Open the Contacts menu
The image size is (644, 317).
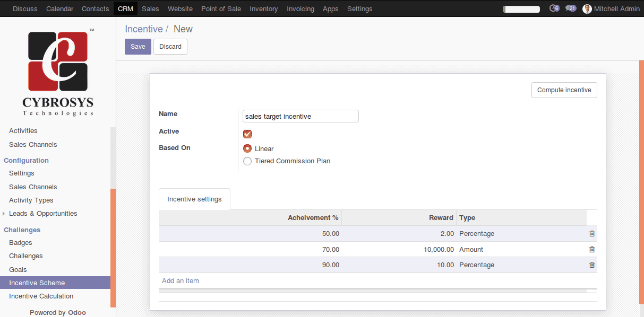point(96,9)
